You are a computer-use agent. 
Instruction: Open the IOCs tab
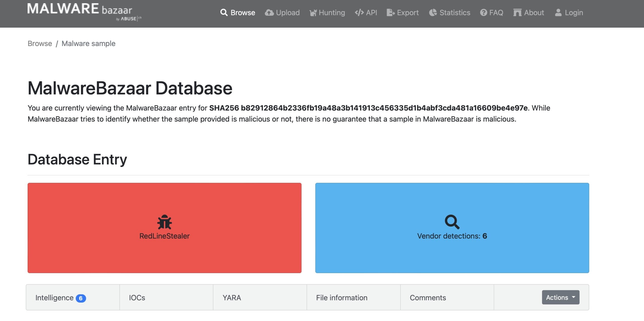[137, 298]
